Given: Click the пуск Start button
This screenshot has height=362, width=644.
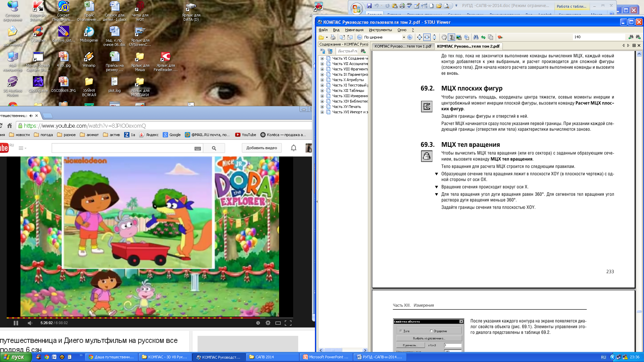Looking at the screenshot, I should [x=15, y=357].
